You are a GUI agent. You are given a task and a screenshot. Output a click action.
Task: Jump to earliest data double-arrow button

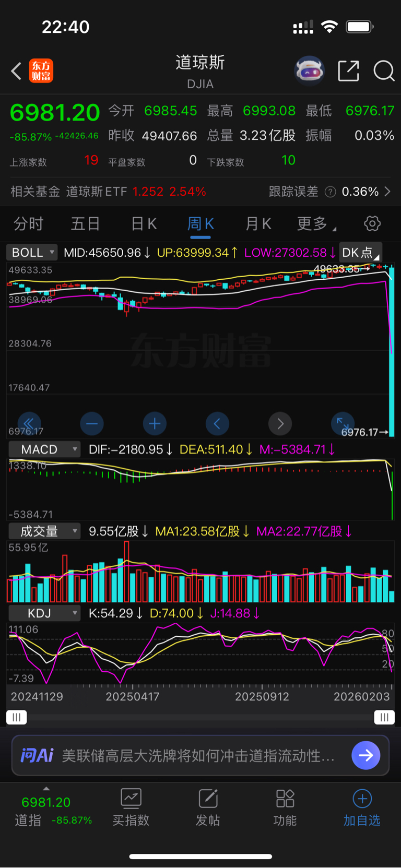(29, 423)
